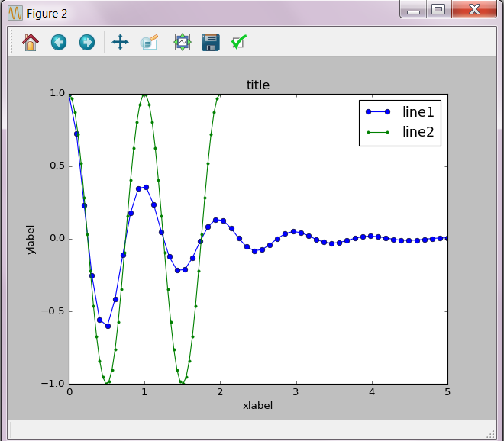Minimize the Figure 2 window
The width and height of the screenshot is (504, 441).
click(413, 9)
